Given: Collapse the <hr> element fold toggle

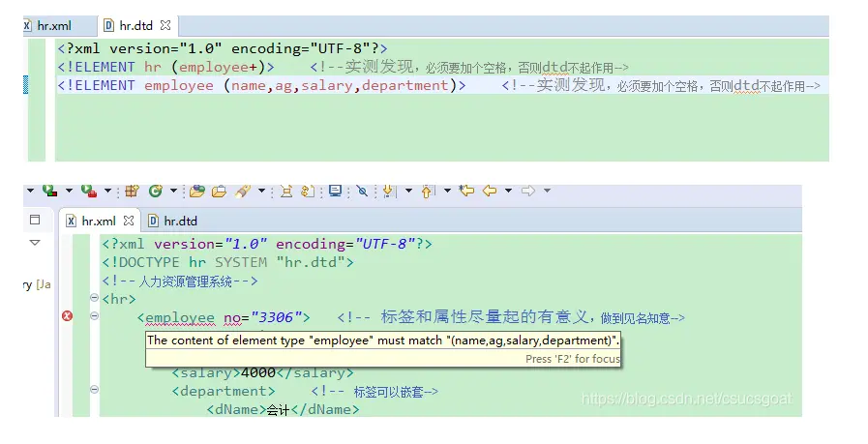Looking at the screenshot, I should [94, 298].
